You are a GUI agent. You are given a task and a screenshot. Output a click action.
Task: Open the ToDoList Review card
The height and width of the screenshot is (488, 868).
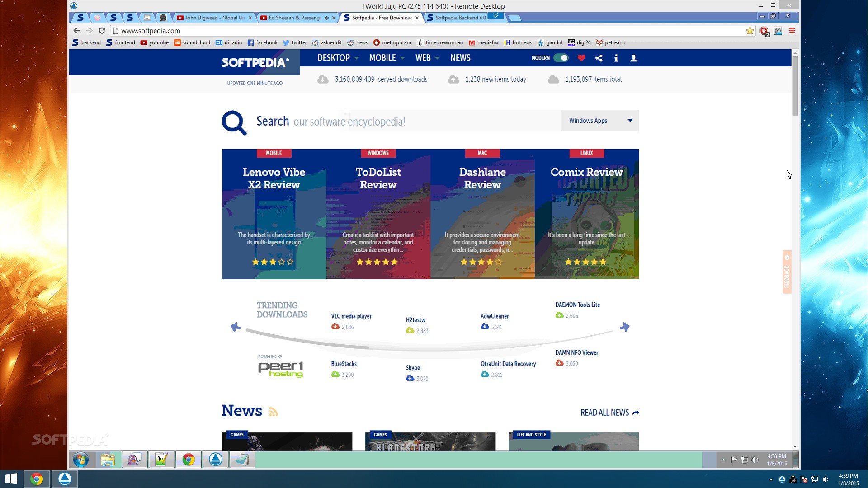[x=378, y=214]
